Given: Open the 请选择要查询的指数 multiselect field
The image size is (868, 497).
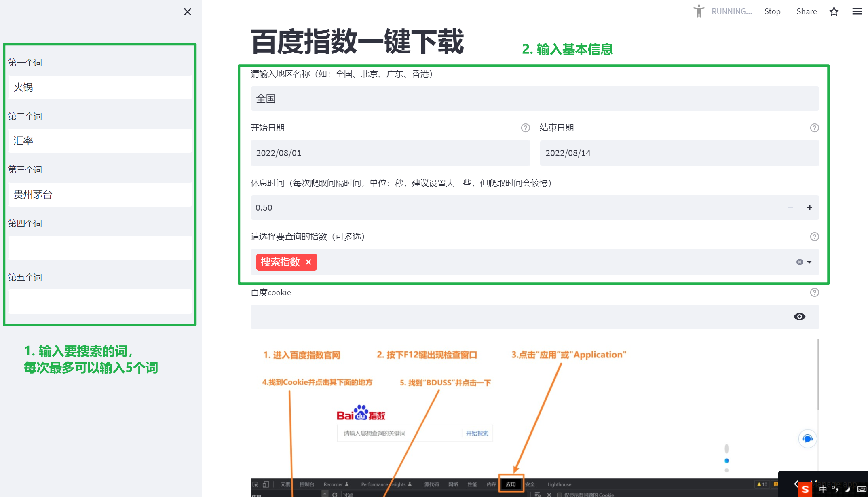Looking at the screenshot, I should (x=534, y=262).
